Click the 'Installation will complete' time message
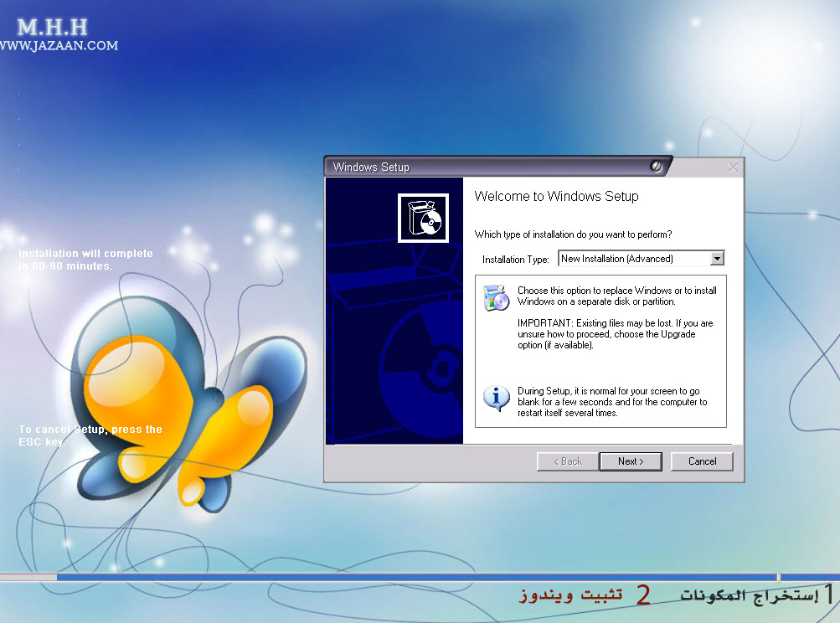840x623 pixels. [85, 260]
